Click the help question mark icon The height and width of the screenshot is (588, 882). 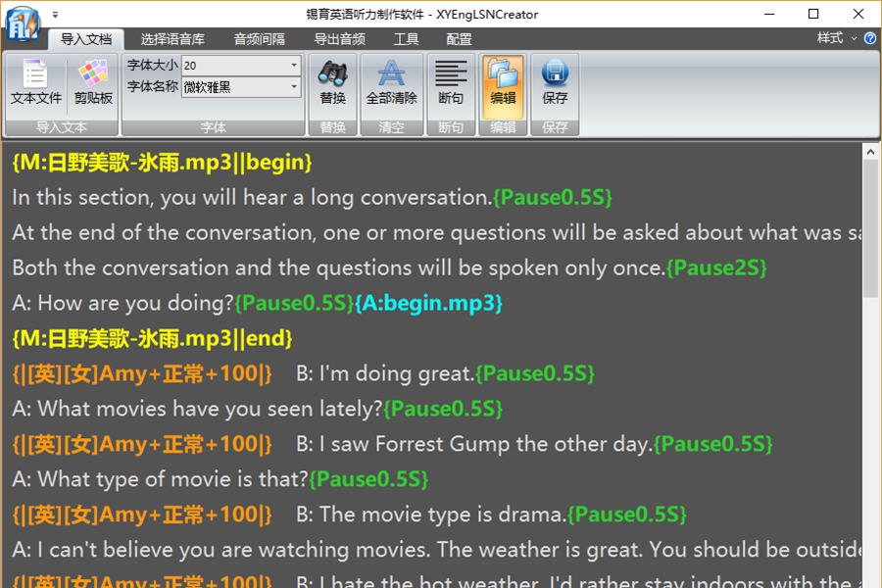871,39
